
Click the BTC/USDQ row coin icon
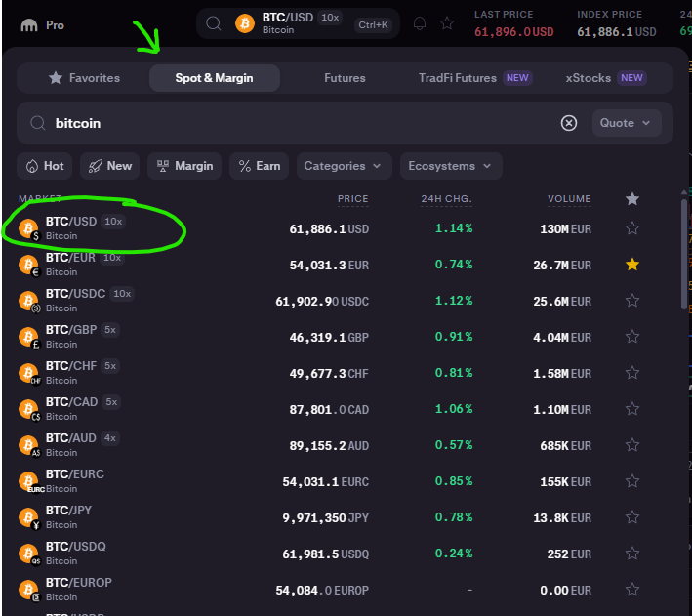(x=29, y=554)
